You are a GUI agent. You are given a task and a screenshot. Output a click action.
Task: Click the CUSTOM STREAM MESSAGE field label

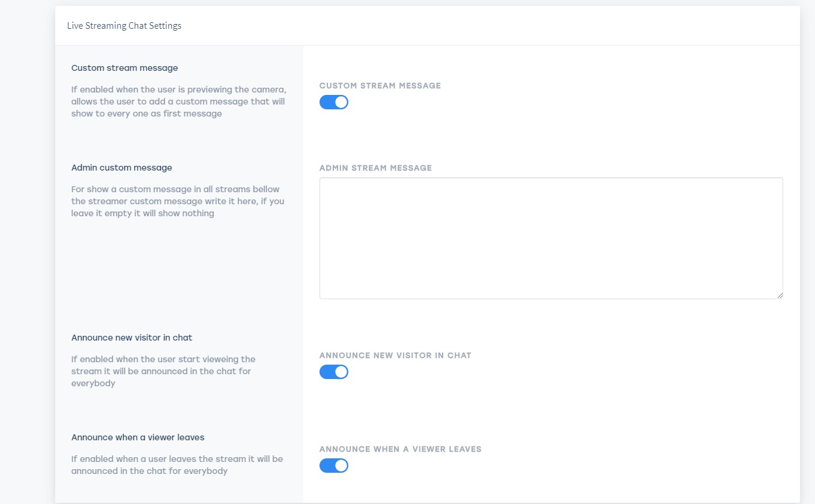click(x=380, y=86)
